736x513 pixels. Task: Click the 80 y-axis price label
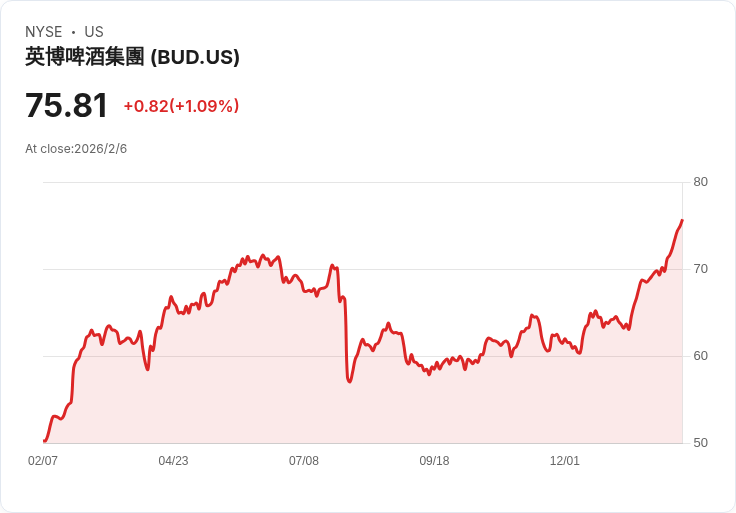[700, 182]
